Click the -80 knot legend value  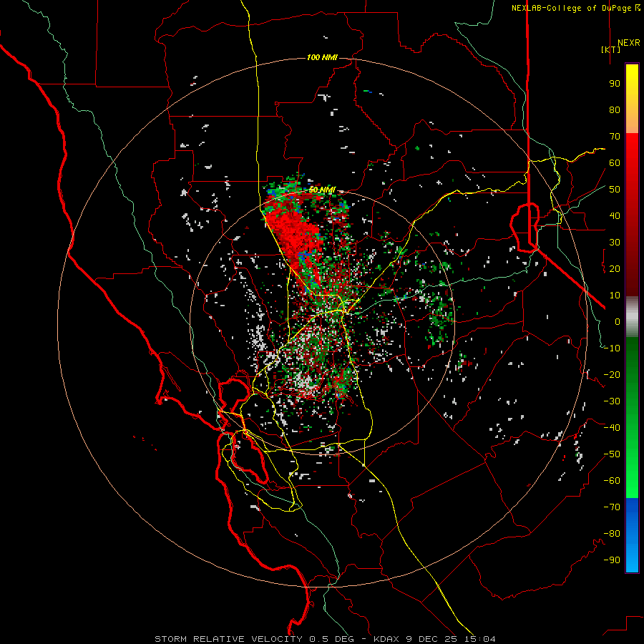(612, 534)
